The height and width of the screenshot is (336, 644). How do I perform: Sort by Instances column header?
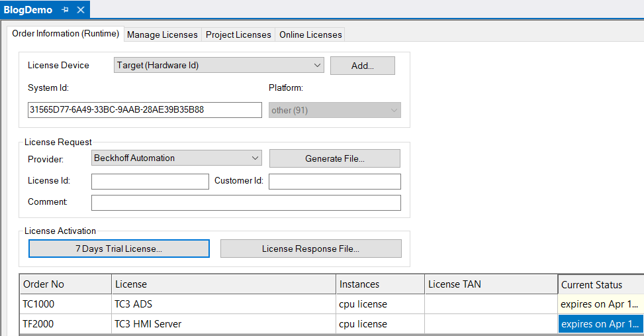381,284
